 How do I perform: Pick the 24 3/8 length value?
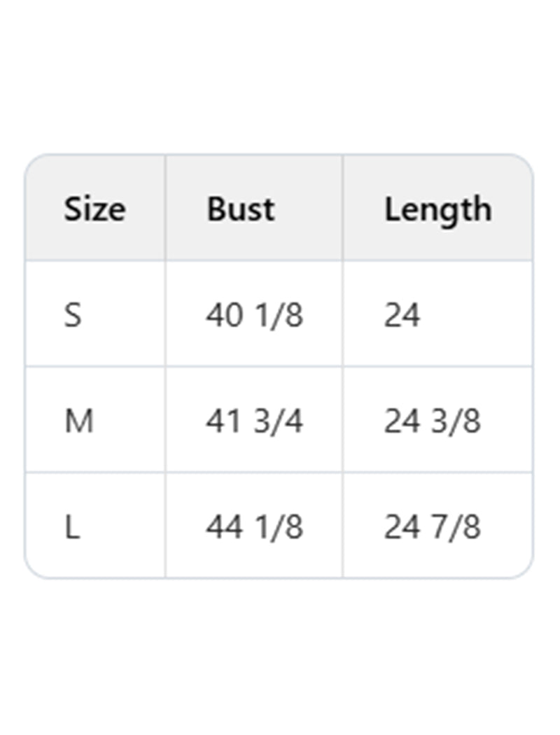(x=432, y=421)
